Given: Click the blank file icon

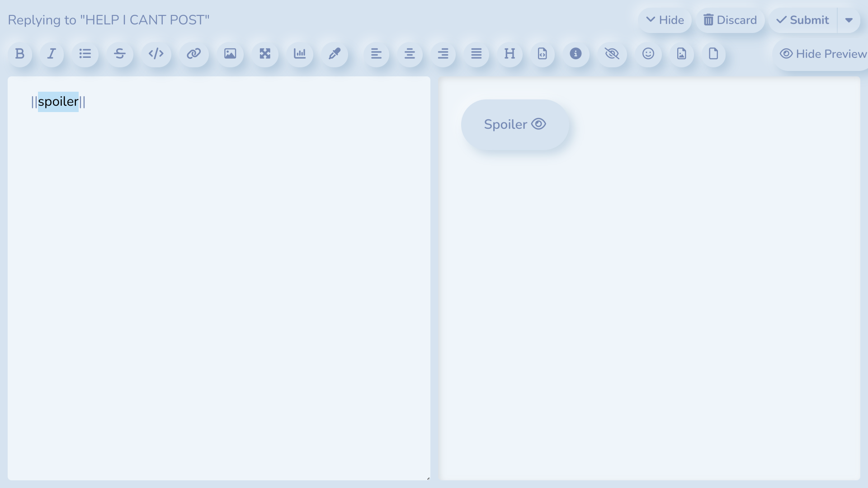Looking at the screenshot, I should tap(713, 54).
